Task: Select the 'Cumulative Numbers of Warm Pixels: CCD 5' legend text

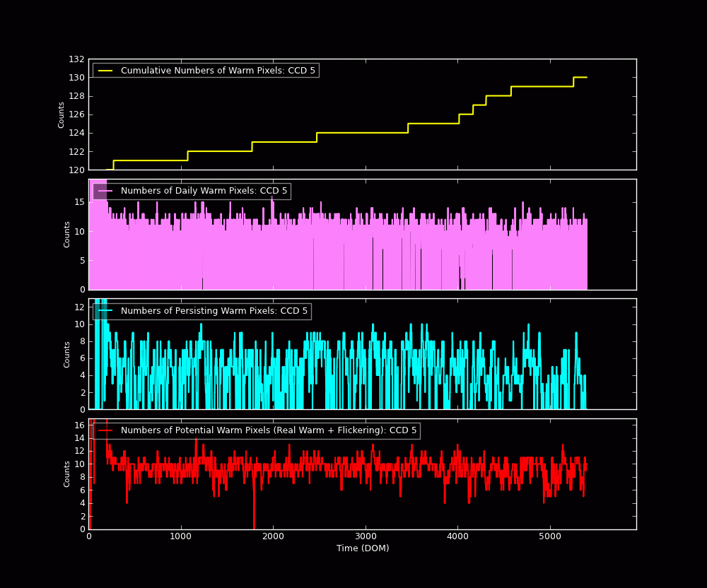Action: pyautogui.click(x=218, y=71)
